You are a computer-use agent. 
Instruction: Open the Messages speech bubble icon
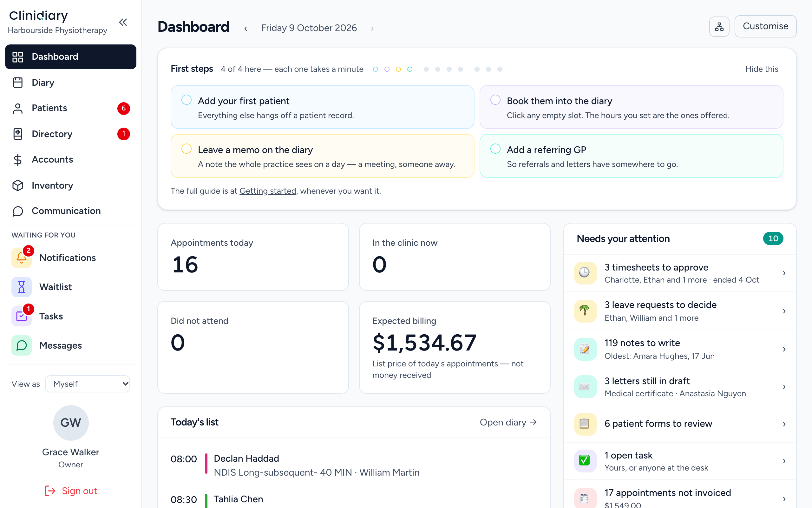[x=22, y=345]
